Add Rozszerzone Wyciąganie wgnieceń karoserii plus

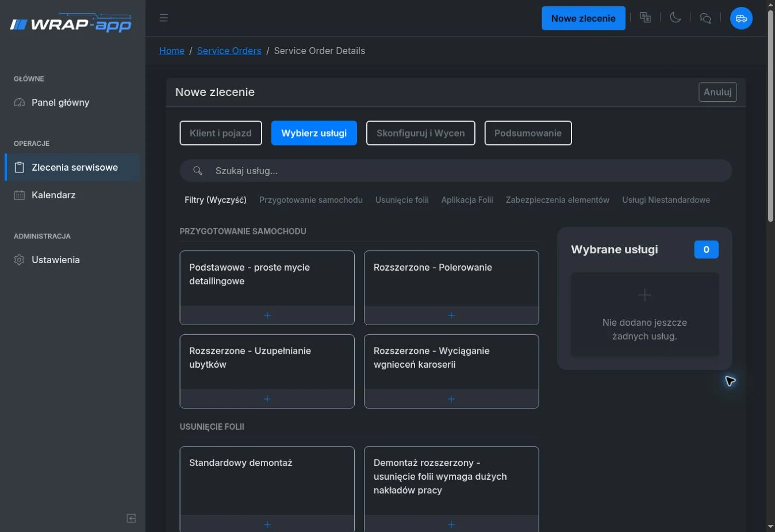(451, 399)
